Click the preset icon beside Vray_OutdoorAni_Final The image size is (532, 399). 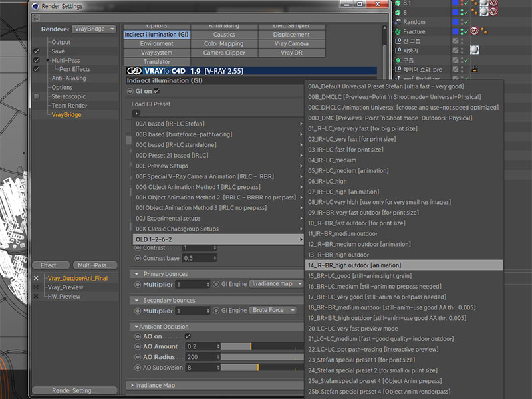pos(36,278)
